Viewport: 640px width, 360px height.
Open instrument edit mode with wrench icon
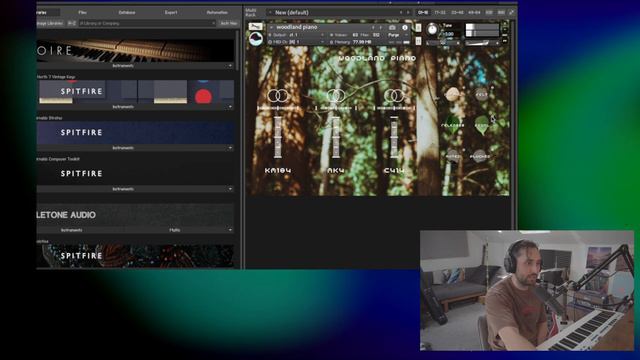click(x=256, y=27)
